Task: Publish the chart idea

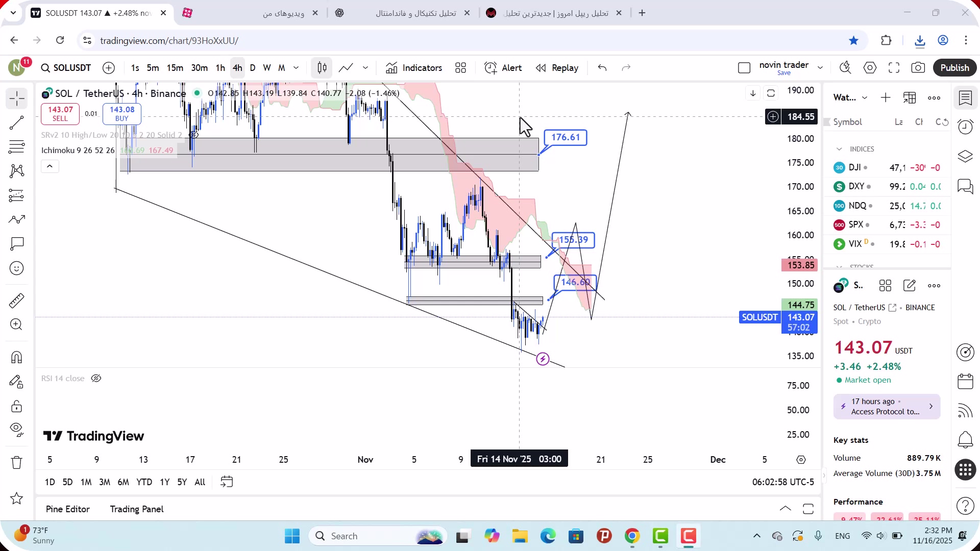Action: pos(955,68)
